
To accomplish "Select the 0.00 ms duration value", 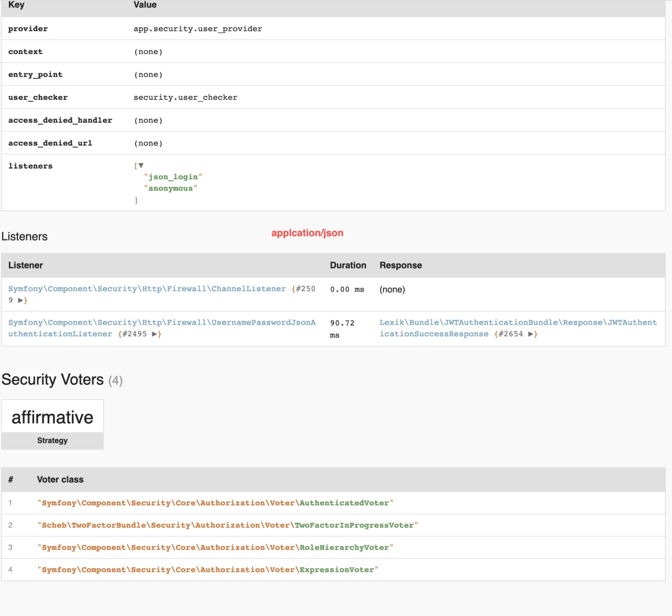I will tap(347, 289).
